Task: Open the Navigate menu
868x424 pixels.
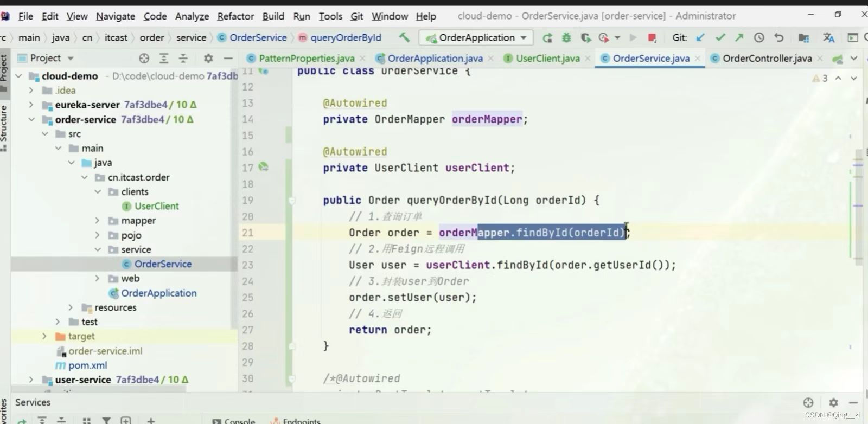Action: (116, 16)
